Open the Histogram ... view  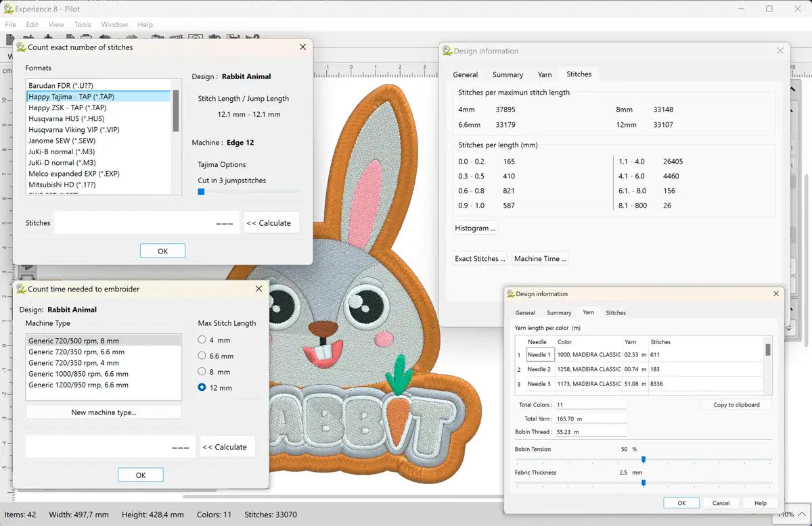[476, 229]
